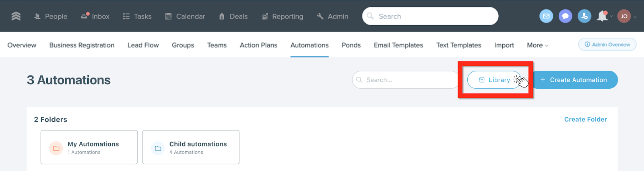
Task: Open the chat bubble icon in header
Action: [x=565, y=16]
